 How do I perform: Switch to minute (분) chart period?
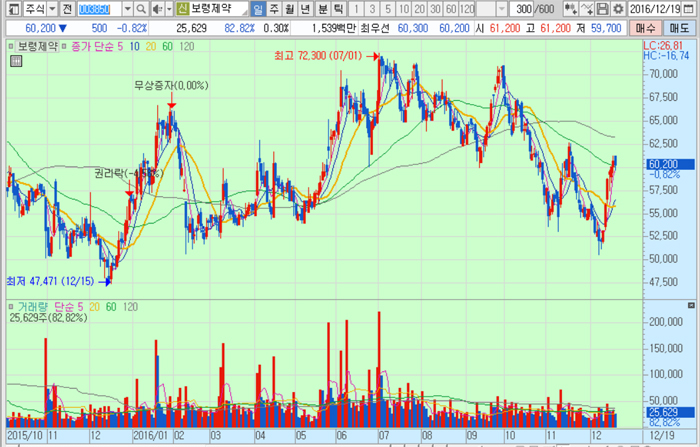coord(323,8)
